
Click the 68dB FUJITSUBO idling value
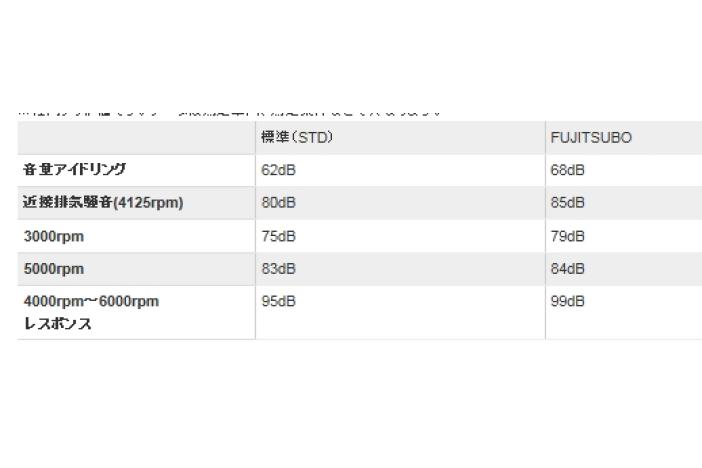tap(567, 170)
